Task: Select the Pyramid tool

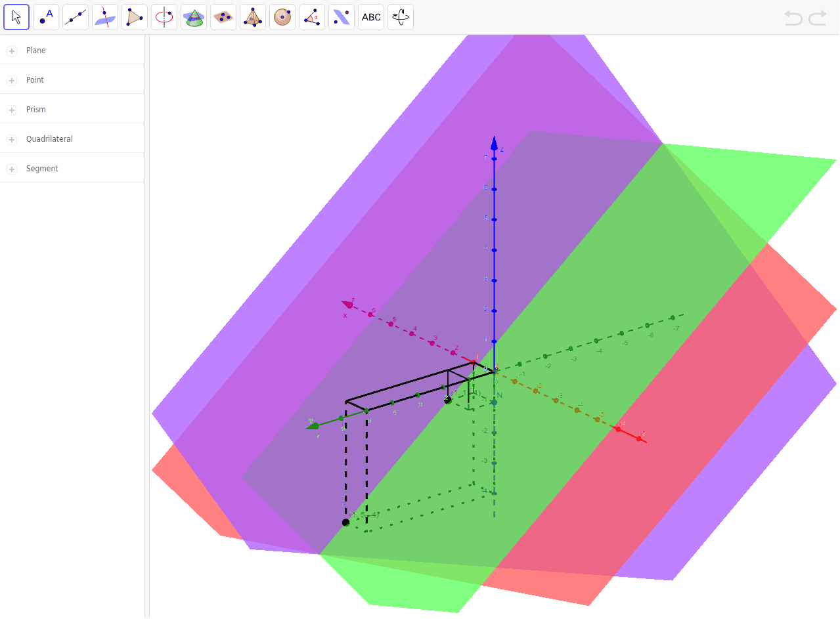Action: pos(252,16)
